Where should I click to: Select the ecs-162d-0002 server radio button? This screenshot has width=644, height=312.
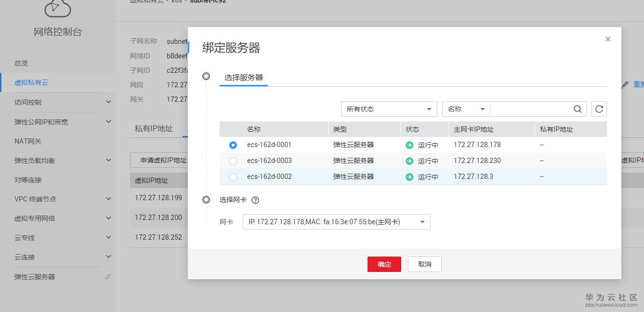[x=233, y=176]
